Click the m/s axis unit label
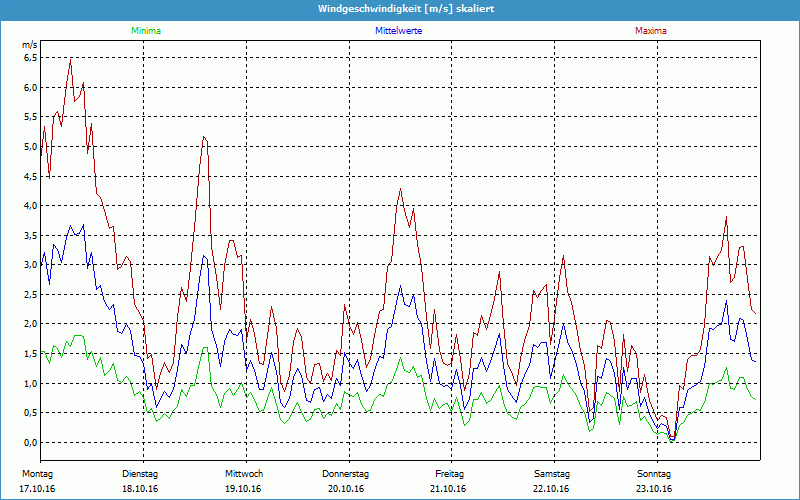This screenshot has height=500, width=800. 30,45
